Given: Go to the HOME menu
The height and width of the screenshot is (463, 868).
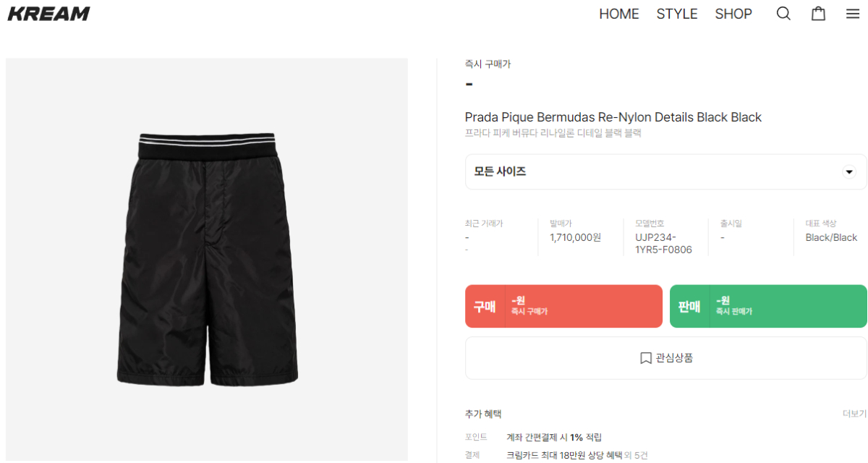Looking at the screenshot, I should (x=619, y=14).
